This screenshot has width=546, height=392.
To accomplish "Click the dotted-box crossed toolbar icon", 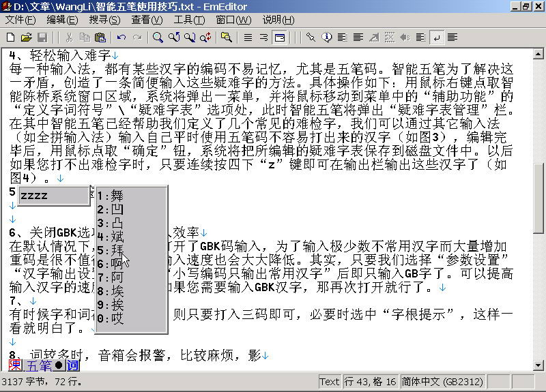I will (390, 37).
